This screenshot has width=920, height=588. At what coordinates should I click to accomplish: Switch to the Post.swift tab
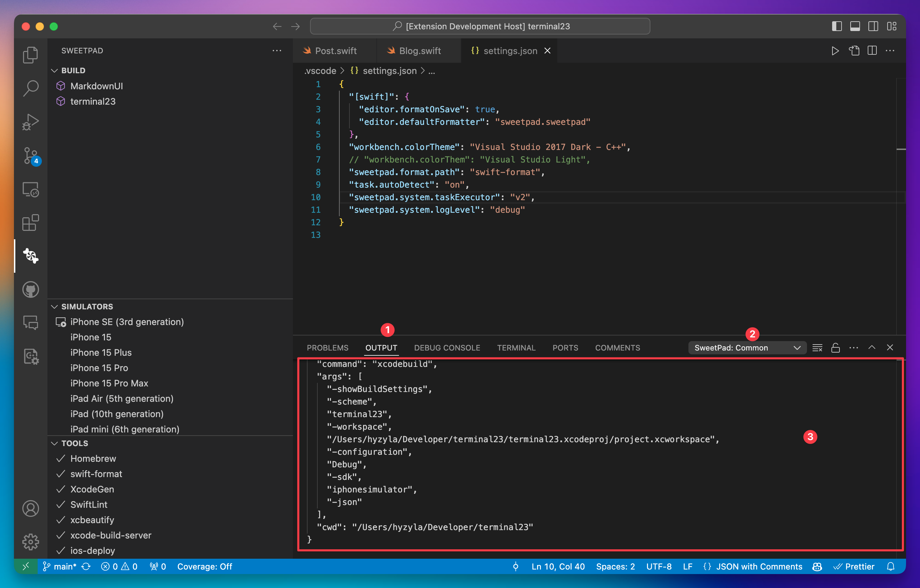pyautogui.click(x=334, y=51)
